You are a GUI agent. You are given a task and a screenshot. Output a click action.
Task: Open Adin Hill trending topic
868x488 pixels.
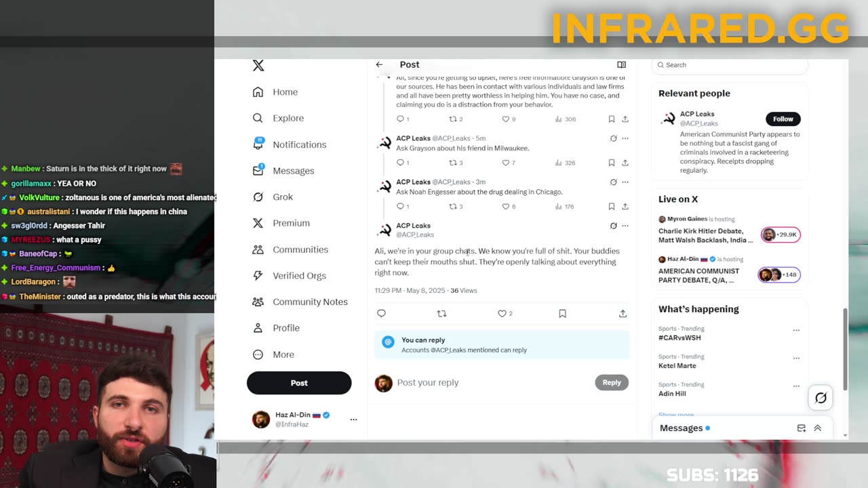672,394
